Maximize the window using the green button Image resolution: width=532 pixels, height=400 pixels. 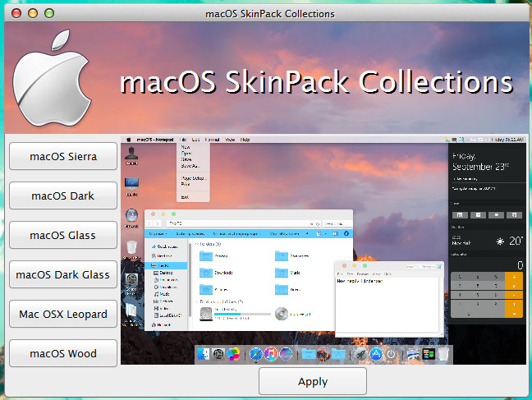(49, 13)
